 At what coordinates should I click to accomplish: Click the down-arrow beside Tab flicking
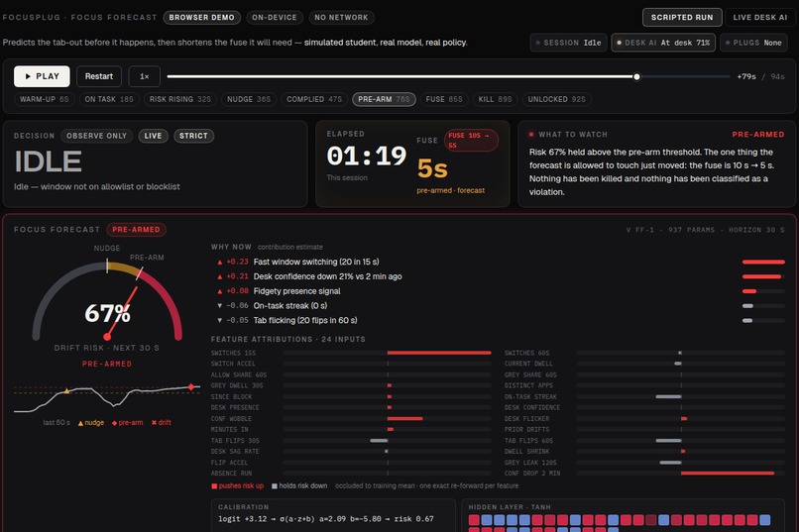(x=220, y=321)
